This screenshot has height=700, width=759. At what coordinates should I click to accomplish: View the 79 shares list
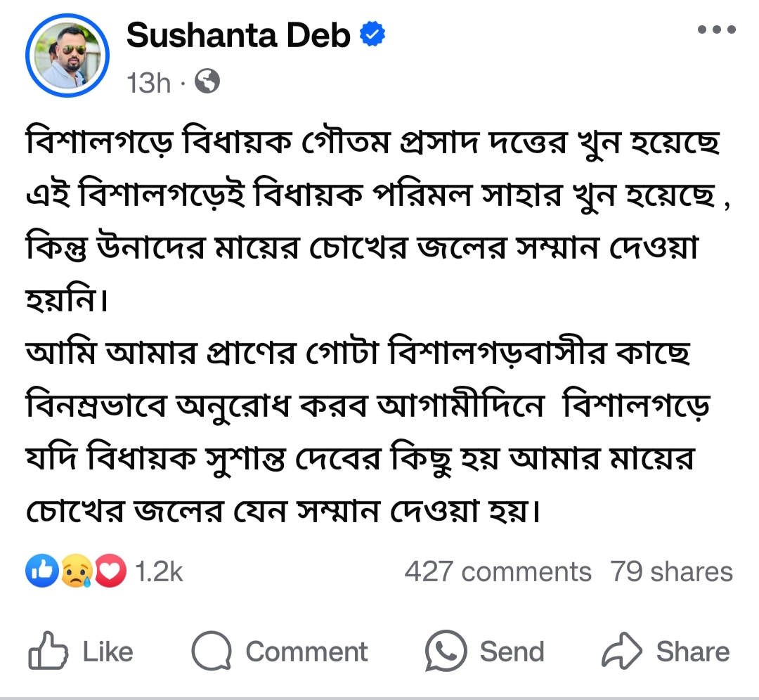[671, 572]
